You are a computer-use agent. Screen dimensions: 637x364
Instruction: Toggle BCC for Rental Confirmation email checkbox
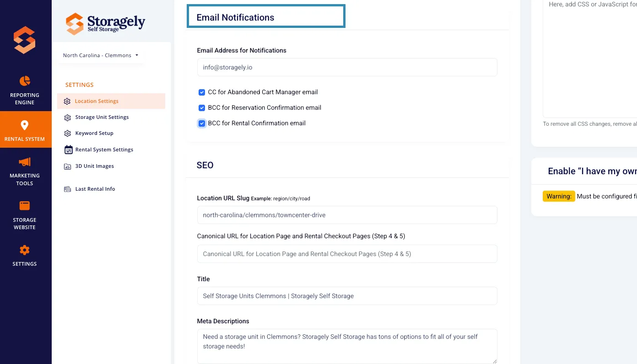(x=202, y=123)
